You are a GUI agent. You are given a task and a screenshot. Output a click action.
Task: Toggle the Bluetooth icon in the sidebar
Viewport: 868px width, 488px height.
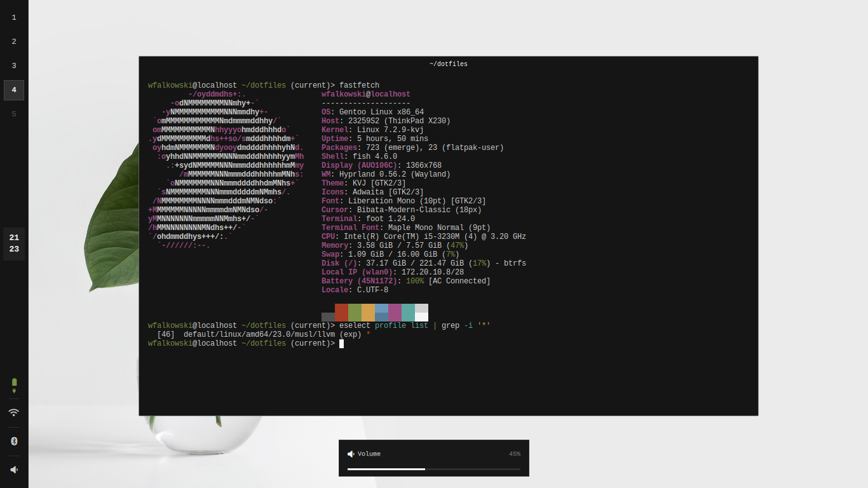pos(14,441)
